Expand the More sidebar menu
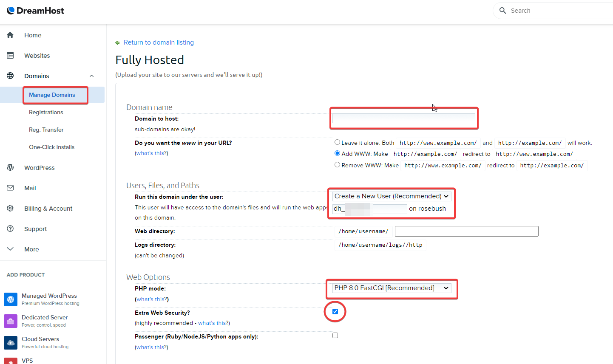The width and height of the screenshot is (613, 364). (10, 249)
